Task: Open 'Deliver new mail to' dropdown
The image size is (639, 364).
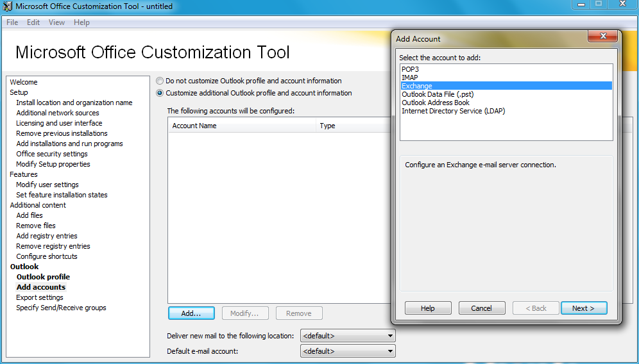Action: click(348, 336)
